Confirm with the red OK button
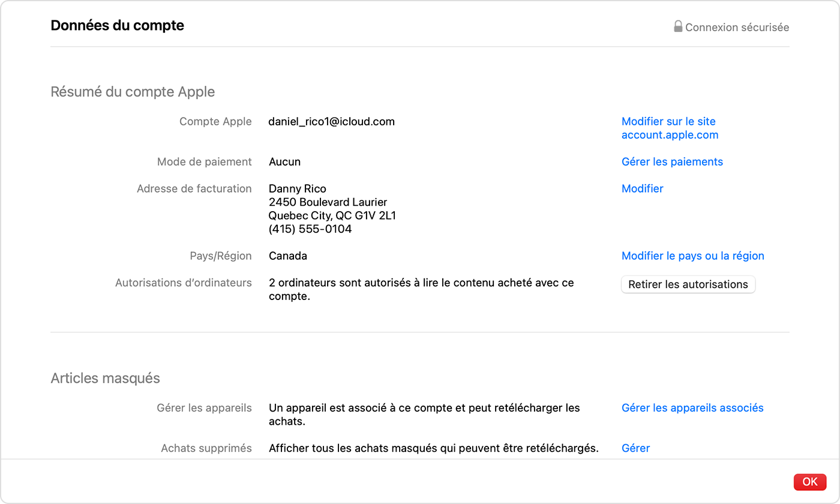This screenshot has width=840, height=504. coord(810,481)
